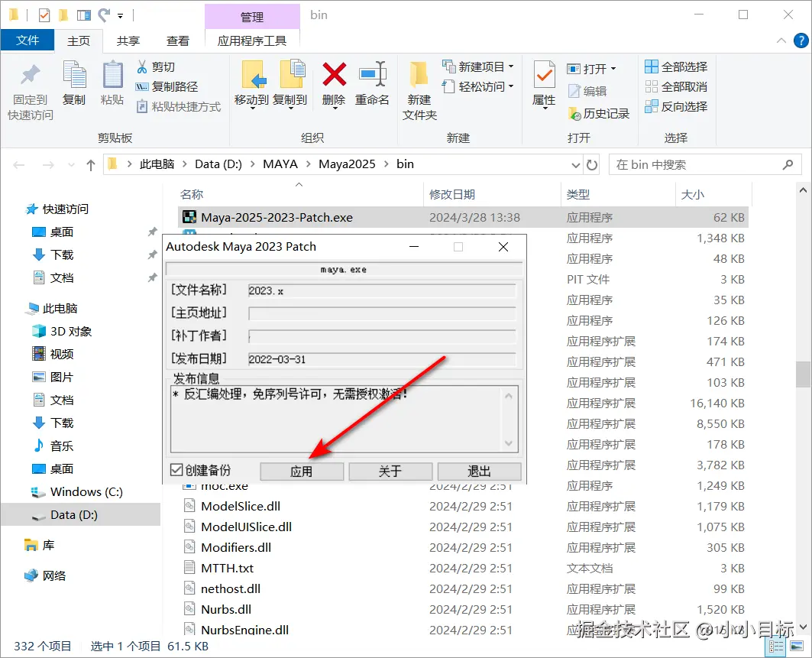
Task: Select the Nurbs.dll file
Action: coord(226,609)
